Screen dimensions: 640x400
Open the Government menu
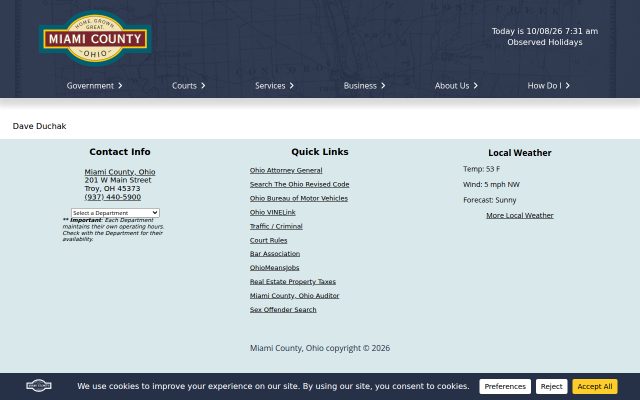coord(90,86)
